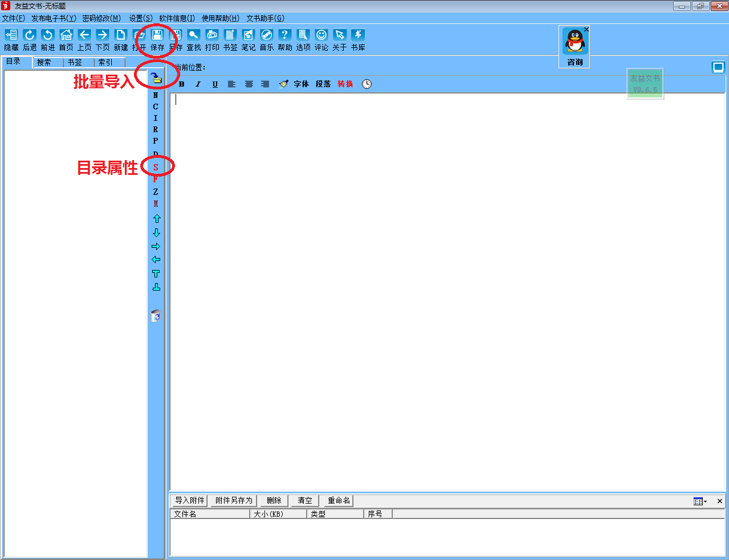Switch to the 书签 tab in left panel
This screenshot has width=729, height=560.
pyautogui.click(x=79, y=62)
